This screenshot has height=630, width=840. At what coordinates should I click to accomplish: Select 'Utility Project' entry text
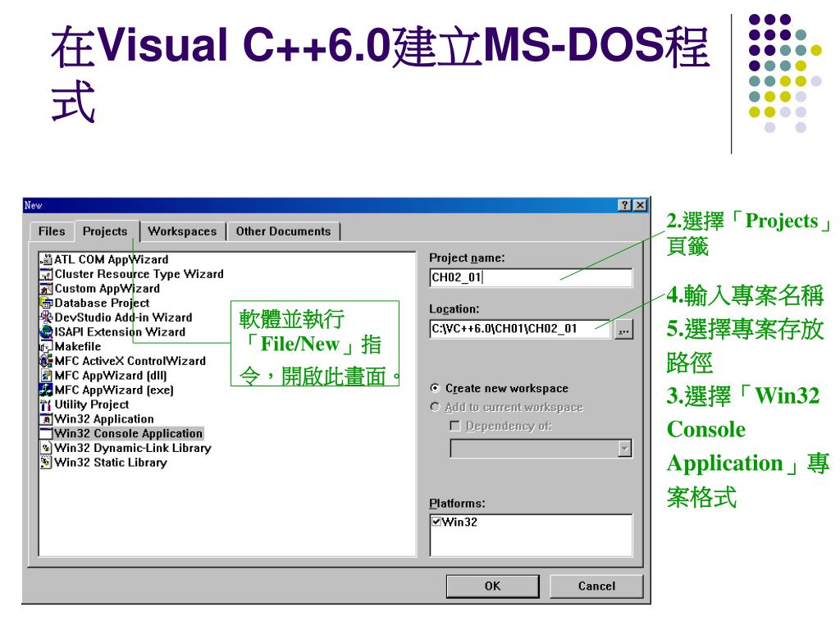click(x=92, y=404)
